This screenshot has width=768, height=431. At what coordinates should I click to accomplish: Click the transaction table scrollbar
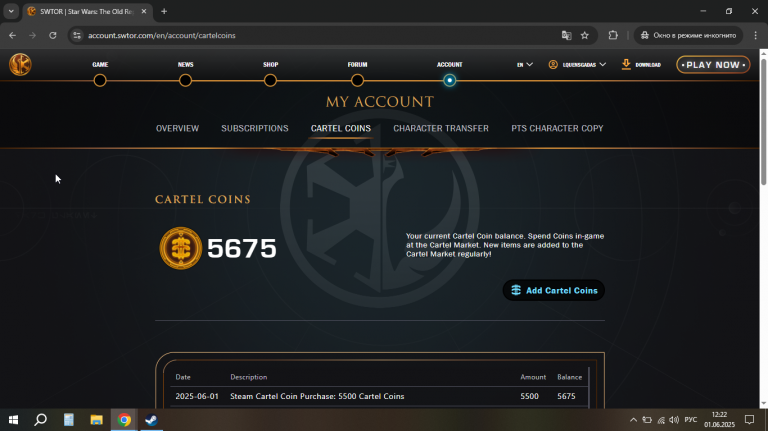(x=589, y=387)
